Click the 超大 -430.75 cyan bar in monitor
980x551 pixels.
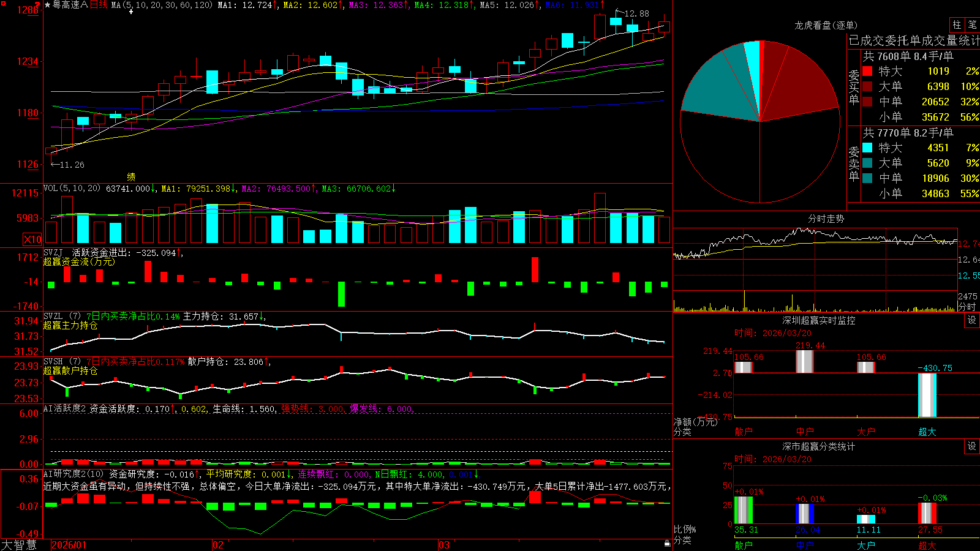[927, 395]
